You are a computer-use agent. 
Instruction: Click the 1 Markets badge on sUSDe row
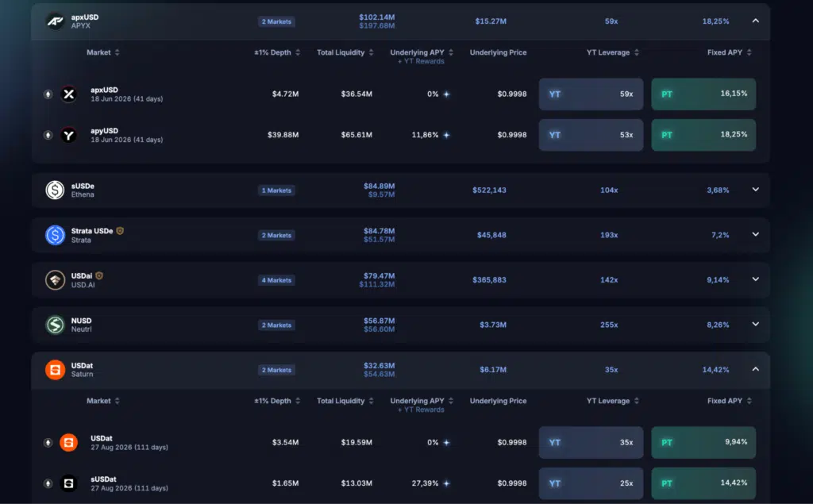276,190
